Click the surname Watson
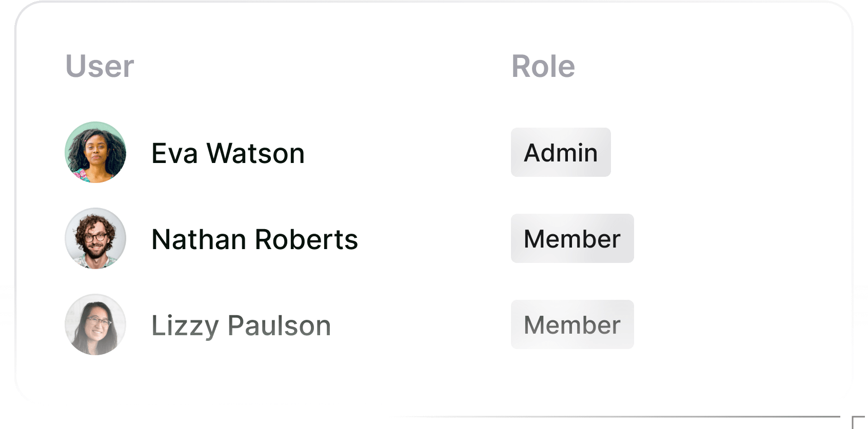 click(x=255, y=153)
